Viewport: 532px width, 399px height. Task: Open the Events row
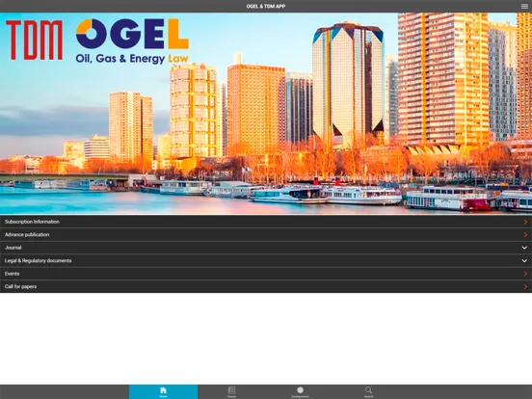coord(266,274)
